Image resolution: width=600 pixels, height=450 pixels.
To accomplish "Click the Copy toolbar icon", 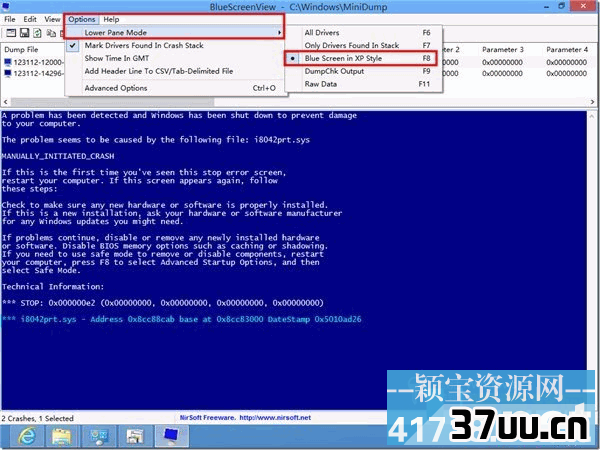I will [x=51, y=33].
